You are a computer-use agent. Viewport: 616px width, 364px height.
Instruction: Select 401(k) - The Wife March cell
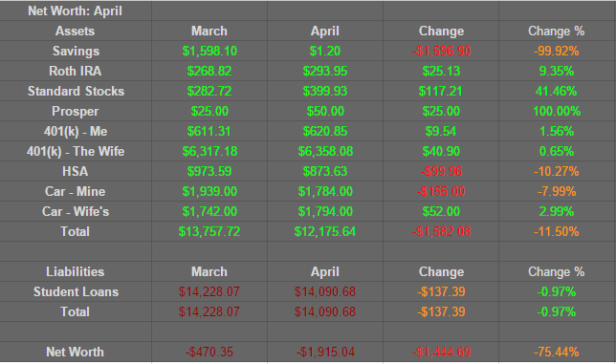point(209,151)
